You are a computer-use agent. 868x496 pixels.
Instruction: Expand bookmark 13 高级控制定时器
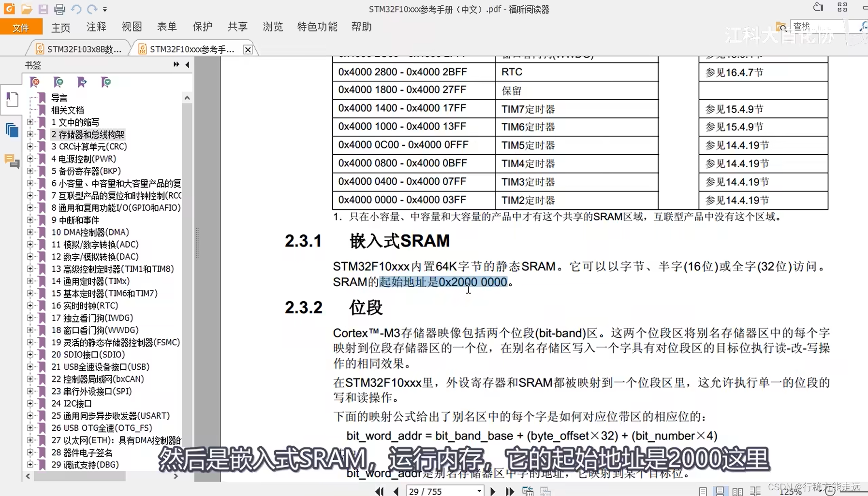pyautogui.click(x=30, y=269)
